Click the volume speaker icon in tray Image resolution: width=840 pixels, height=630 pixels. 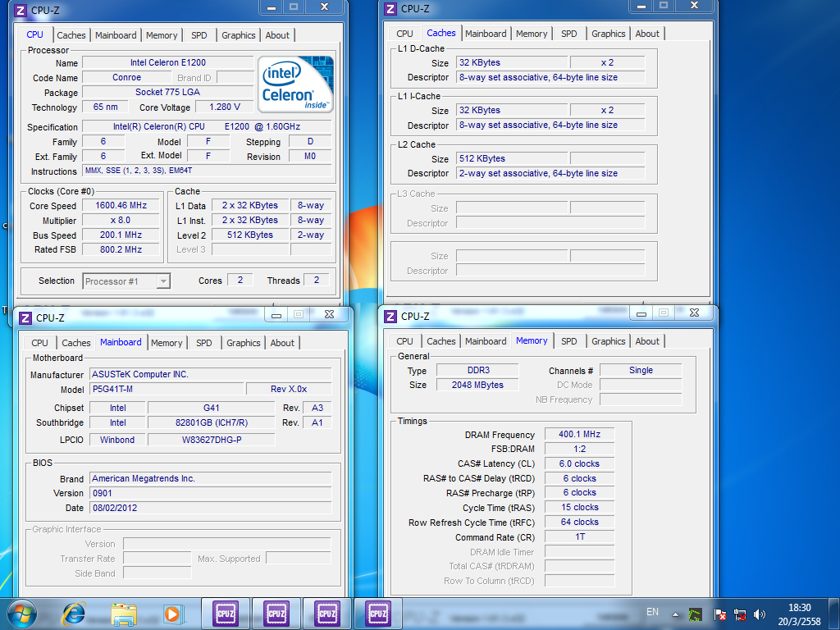pos(760,614)
